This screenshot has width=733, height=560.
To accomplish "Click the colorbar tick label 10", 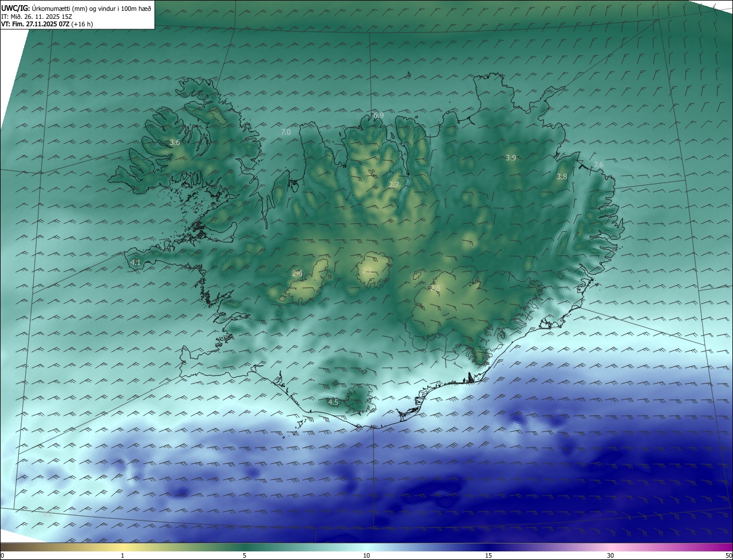I will tap(366, 555).
